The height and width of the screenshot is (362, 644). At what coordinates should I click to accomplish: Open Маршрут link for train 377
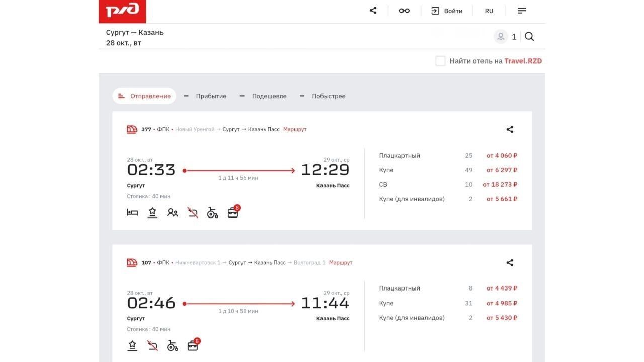(x=295, y=130)
